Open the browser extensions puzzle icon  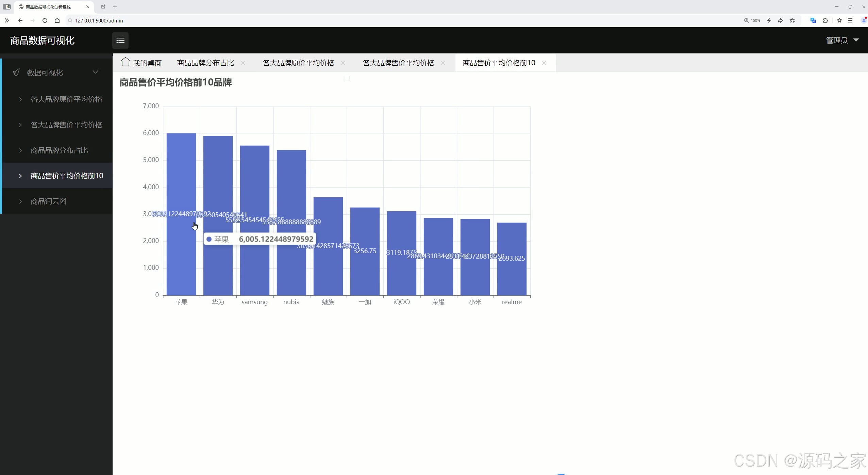(825, 20)
